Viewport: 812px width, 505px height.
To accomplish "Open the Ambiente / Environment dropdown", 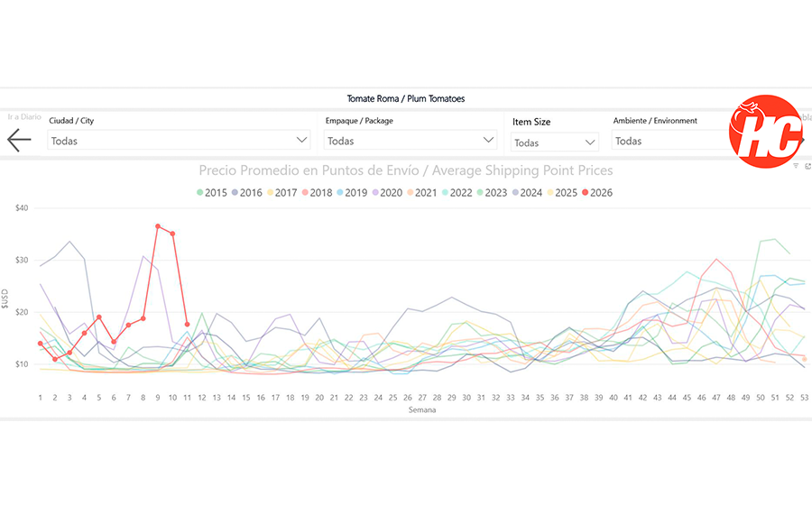I will 669,141.
